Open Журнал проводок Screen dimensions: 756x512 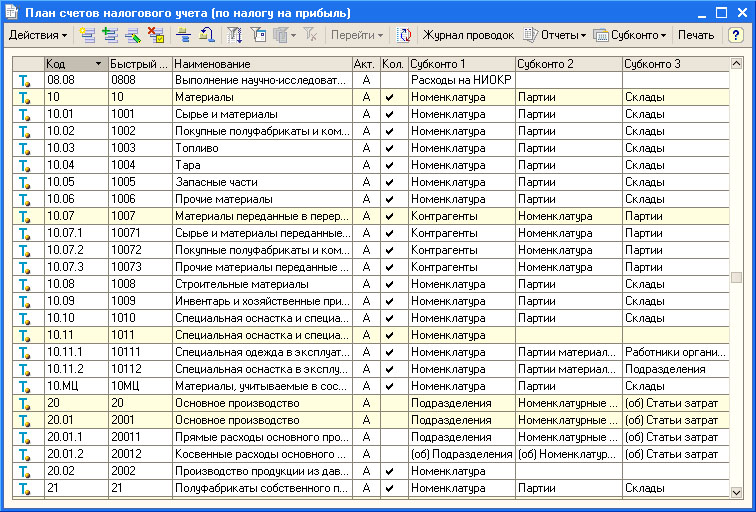click(x=468, y=35)
